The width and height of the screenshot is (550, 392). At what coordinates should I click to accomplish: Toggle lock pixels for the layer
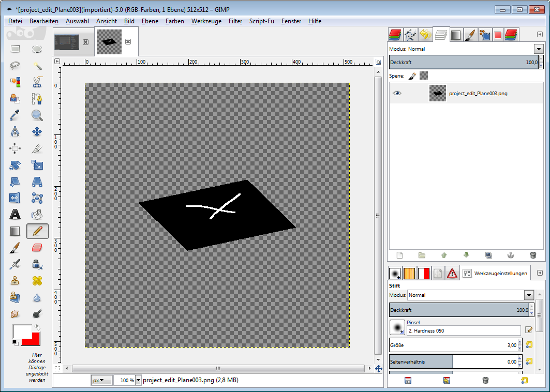click(412, 76)
